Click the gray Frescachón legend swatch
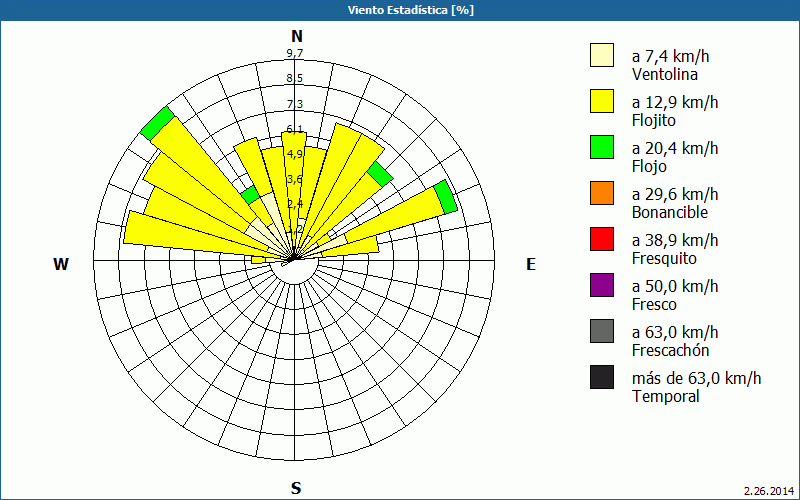The image size is (800, 500). pos(602,331)
